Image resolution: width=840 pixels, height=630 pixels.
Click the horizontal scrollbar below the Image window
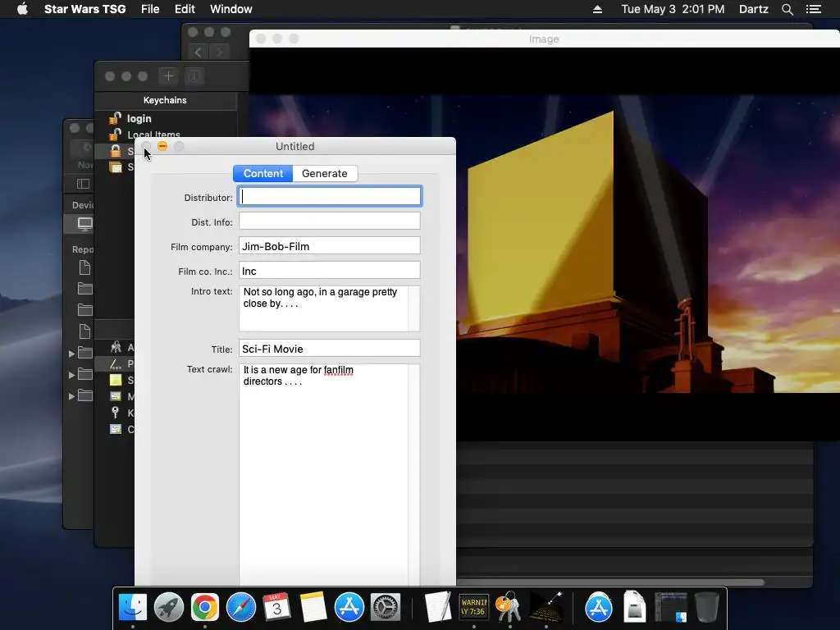(610, 582)
